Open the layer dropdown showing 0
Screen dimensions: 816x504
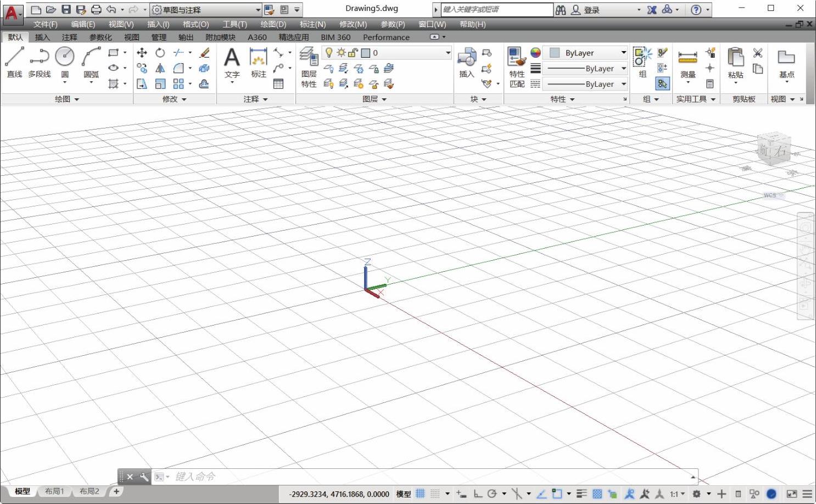(x=387, y=53)
